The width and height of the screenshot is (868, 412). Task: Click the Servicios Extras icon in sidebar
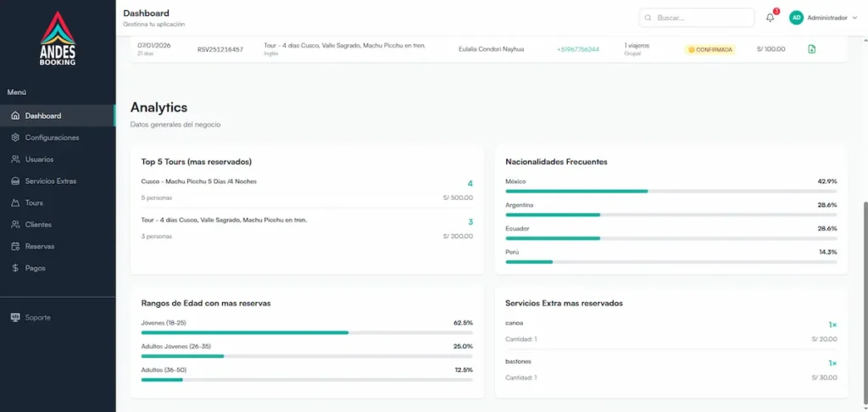(x=15, y=181)
